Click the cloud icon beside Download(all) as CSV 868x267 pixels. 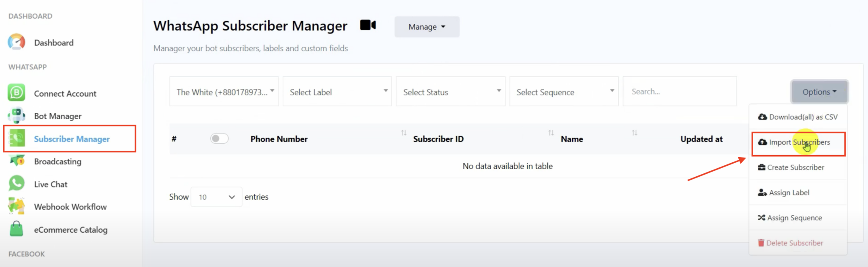(762, 117)
